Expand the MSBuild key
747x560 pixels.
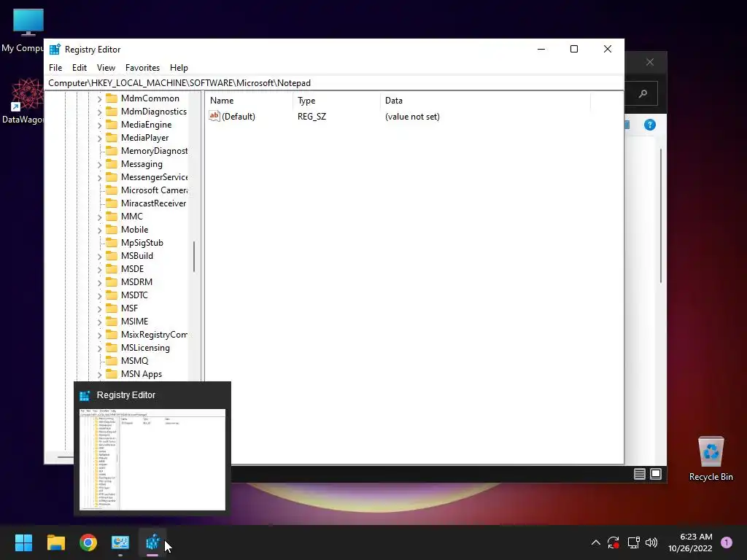point(99,256)
